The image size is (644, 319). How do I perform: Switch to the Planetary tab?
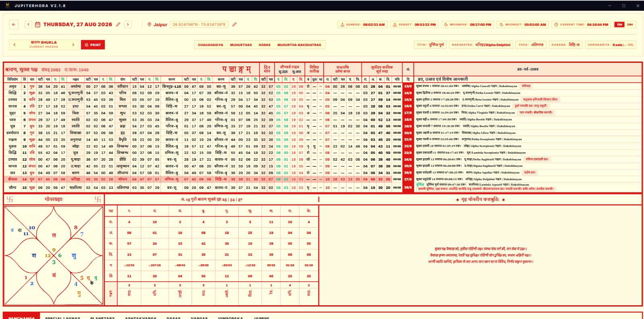[x=103, y=317]
